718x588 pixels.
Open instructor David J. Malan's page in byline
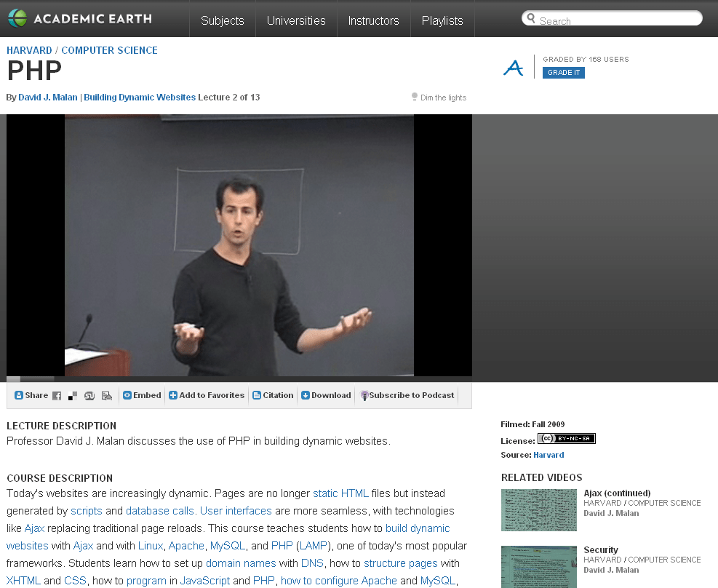(x=47, y=97)
